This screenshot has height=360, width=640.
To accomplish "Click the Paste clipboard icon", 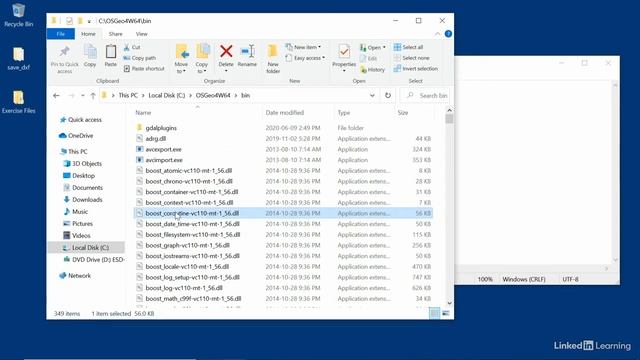I will (111, 56).
